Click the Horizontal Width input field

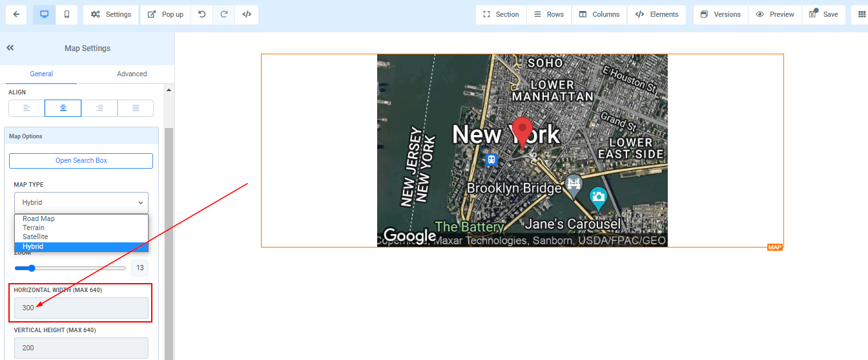[x=81, y=308]
